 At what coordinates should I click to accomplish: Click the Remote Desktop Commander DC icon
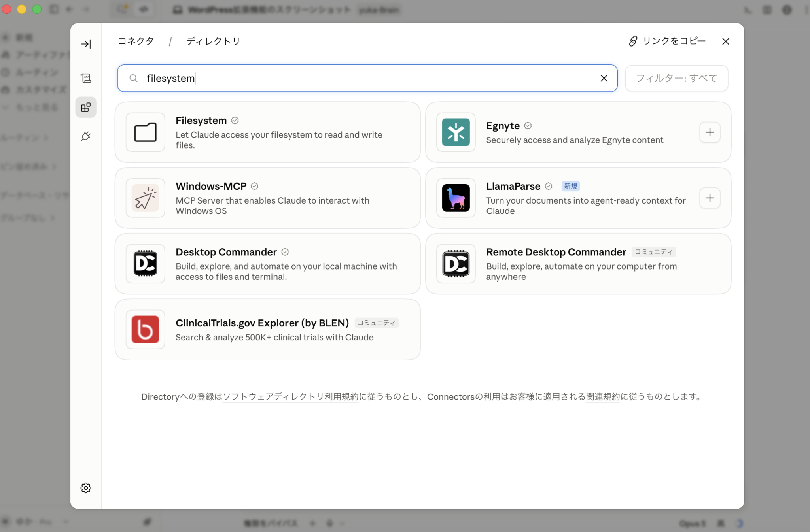(456, 263)
